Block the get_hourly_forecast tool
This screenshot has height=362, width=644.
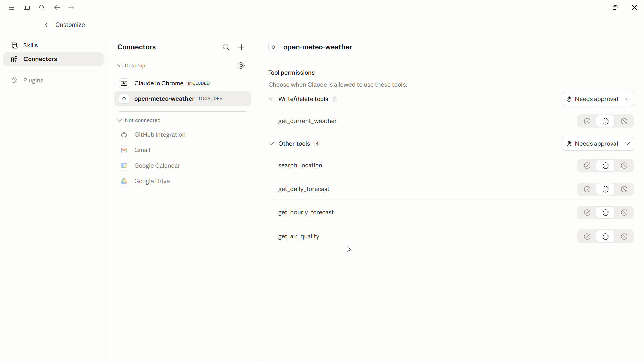[x=624, y=213]
